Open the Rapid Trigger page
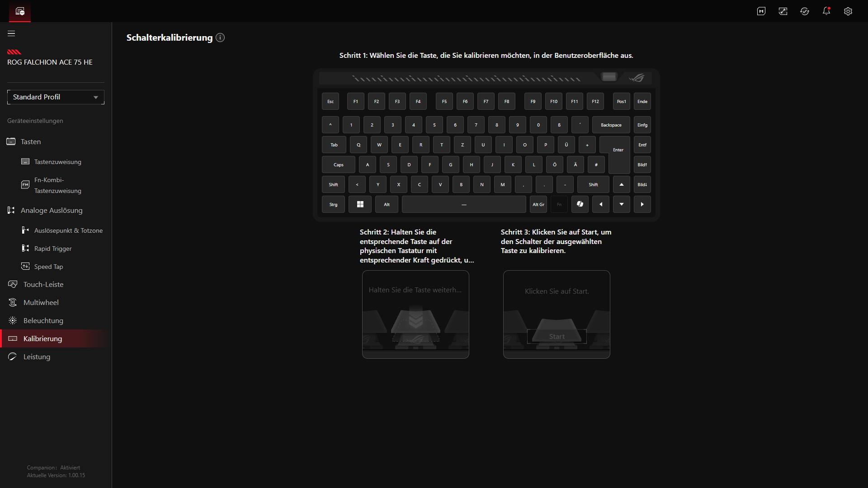The width and height of the screenshot is (868, 488). pyautogui.click(x=53, y=249)
